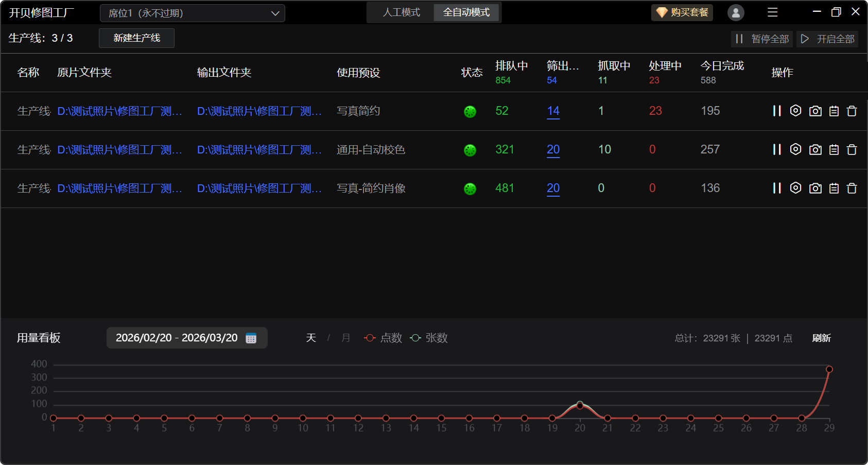Screen dimensions: 868x465
Task: Click the 新建生产线 button
Action: tap(136, 38)
